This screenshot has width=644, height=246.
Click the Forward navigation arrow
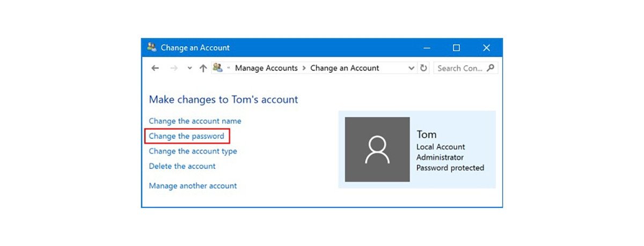[173, 68]
